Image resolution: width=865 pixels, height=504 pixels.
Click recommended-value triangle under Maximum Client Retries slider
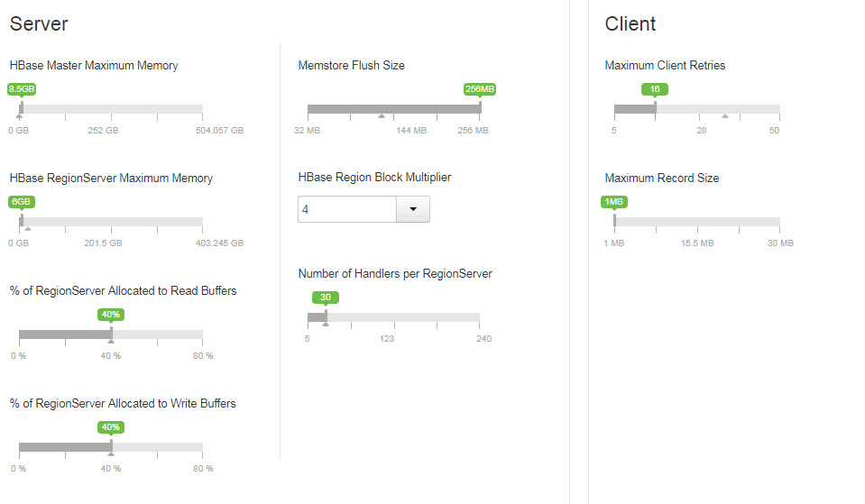[x=725, y=115]
